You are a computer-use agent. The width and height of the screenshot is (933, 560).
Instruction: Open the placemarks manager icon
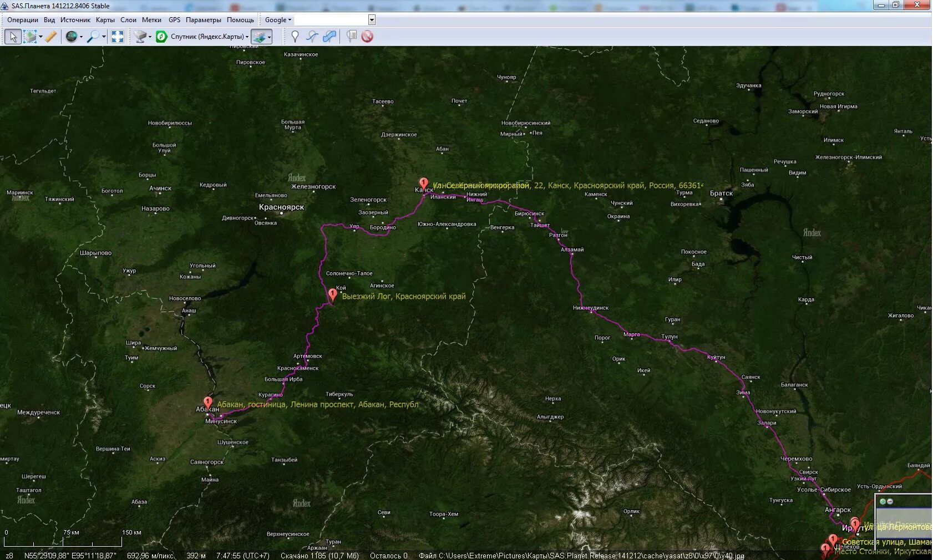tap(351, 37)
